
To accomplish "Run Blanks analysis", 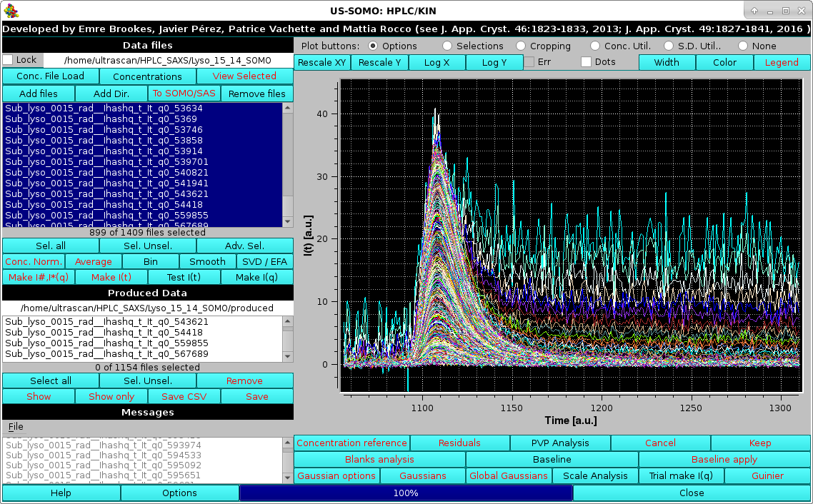I will click(378, 459).
